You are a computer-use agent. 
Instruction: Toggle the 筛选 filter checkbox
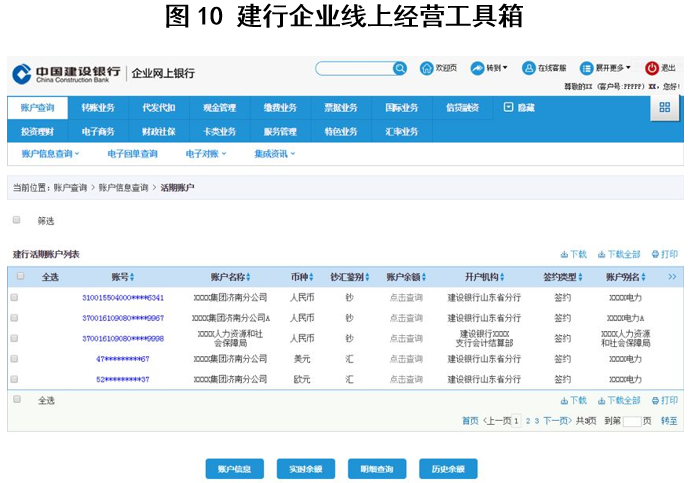pos(16,220)
